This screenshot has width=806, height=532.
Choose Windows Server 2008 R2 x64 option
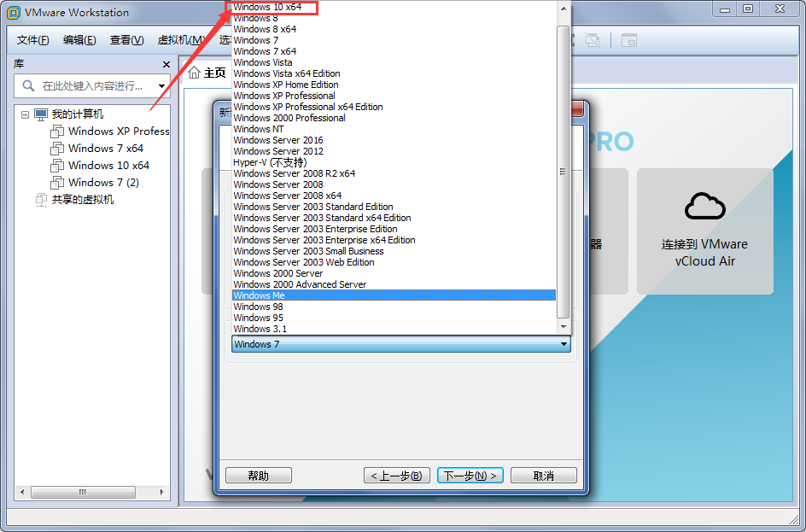394,173
